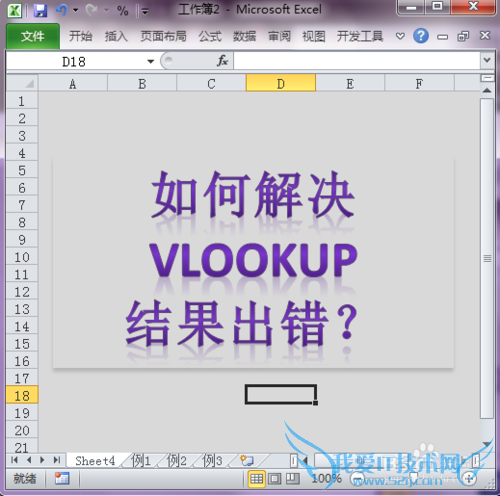Minimize the workbook window inside Excel
This screenshot has width=500, height=496.
[x=442, y=37]
